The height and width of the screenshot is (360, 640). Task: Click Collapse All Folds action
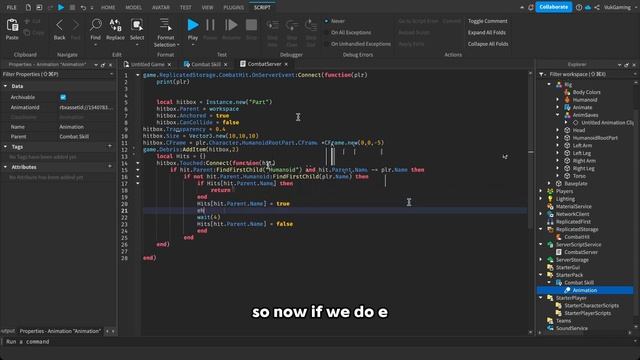click(488, 44)
